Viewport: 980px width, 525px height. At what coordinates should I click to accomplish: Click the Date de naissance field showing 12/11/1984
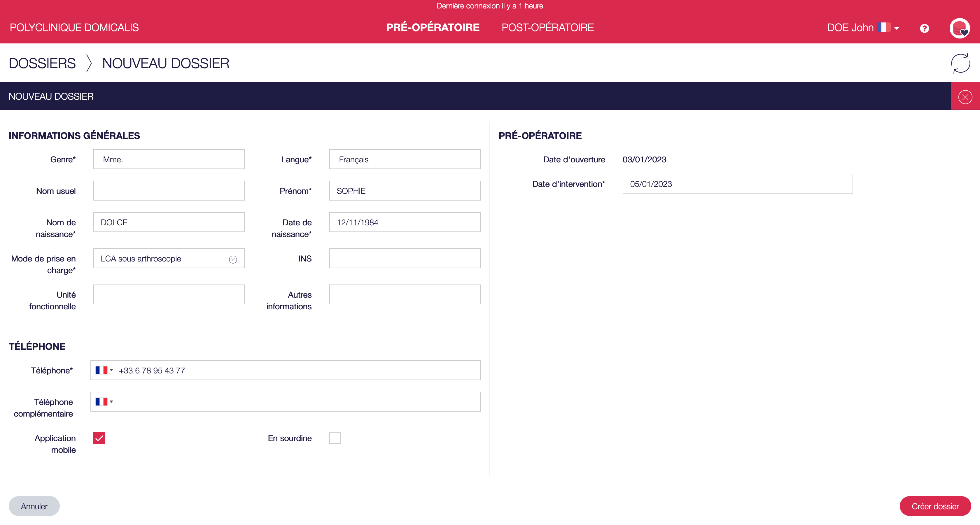click(405, 222)
